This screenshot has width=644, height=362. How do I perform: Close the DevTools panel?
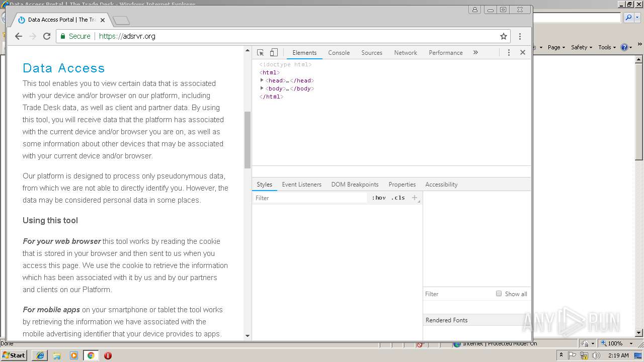(x=523, y=52)
